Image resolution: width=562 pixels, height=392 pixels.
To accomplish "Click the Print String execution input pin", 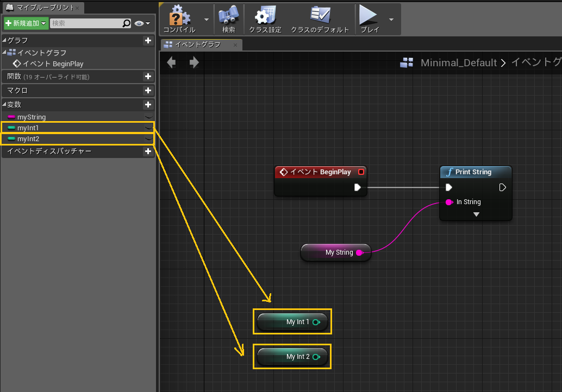I will (448, 187).
